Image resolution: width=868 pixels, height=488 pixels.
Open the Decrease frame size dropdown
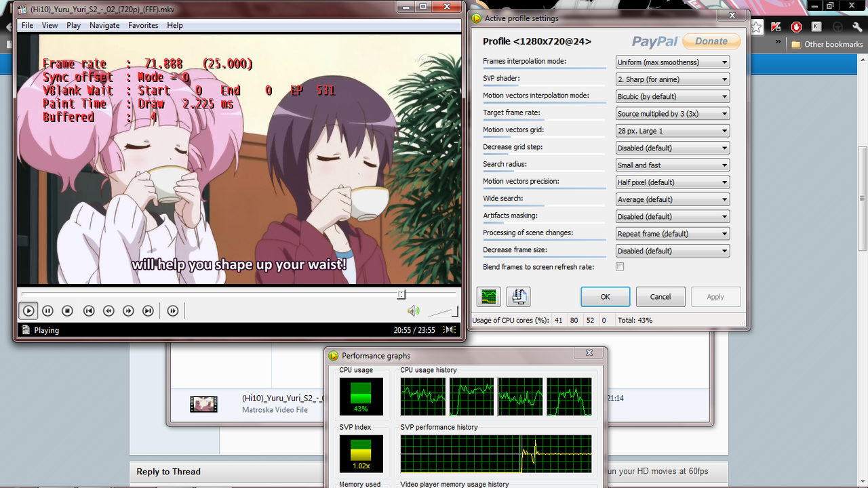coord(673,251)
